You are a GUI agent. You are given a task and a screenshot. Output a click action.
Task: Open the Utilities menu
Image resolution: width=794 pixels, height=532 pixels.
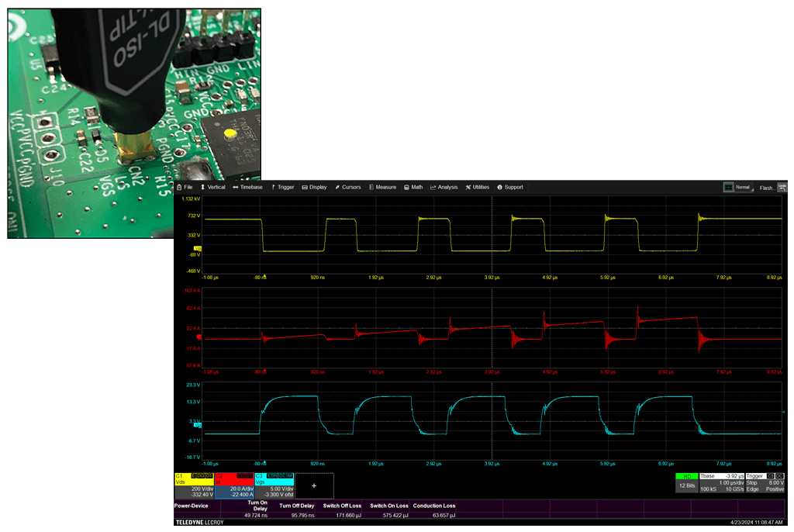[x=478, y=187]
